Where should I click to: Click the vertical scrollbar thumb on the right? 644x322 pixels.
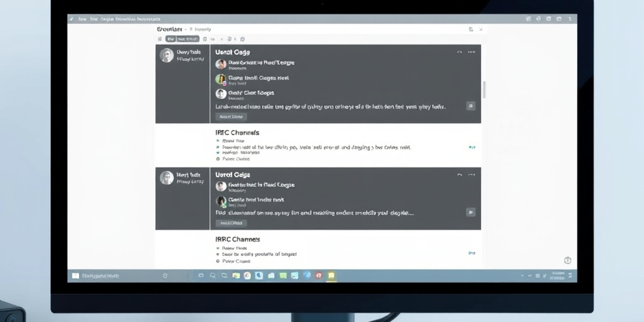click(x=484, y=89)
